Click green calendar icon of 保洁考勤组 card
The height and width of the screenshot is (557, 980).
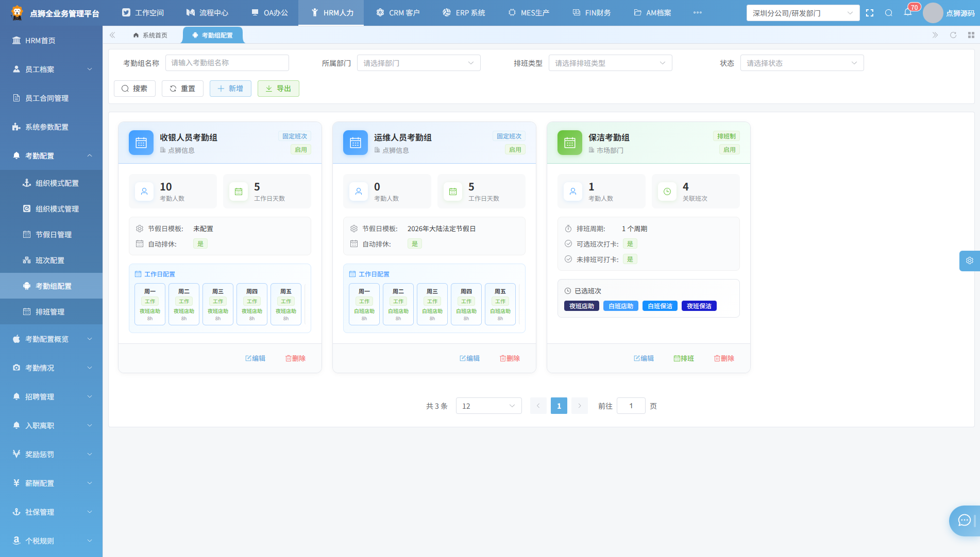point(570,143)
